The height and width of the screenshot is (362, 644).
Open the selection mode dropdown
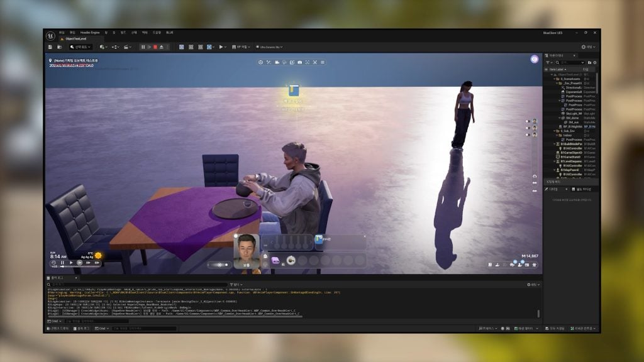point(81,47)
